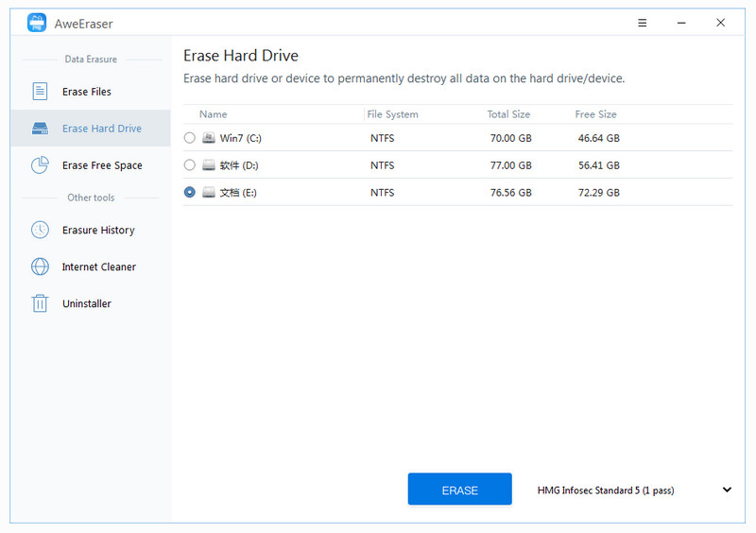Click the File System column header
The height and width of the screenshot is (533, 756).
(392, 114)
